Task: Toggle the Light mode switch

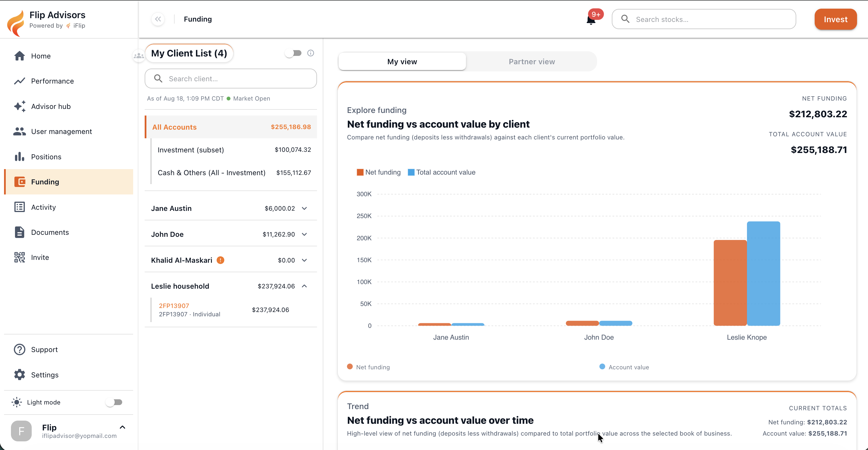Action: 114,402
